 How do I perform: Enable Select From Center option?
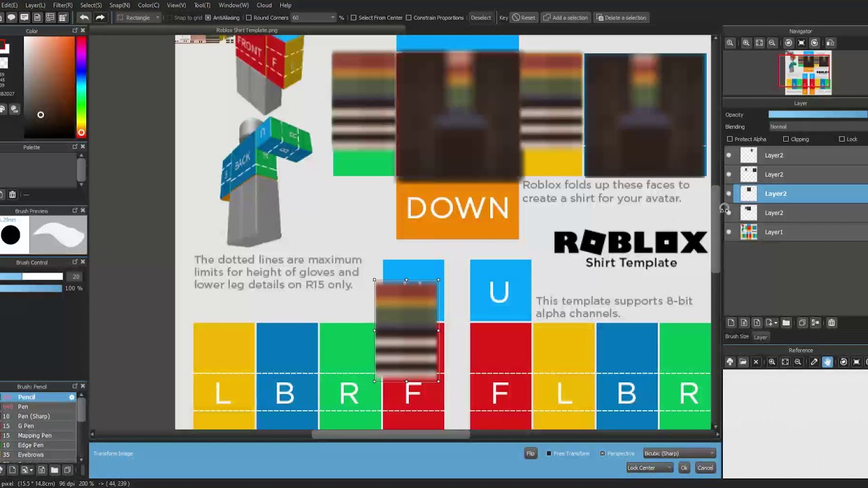tap(353, 18)
